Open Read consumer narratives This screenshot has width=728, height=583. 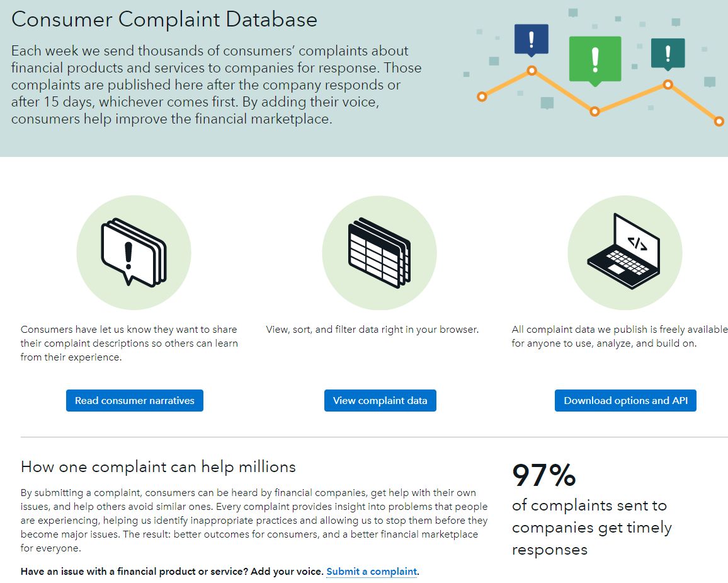[x=135, y=400]
